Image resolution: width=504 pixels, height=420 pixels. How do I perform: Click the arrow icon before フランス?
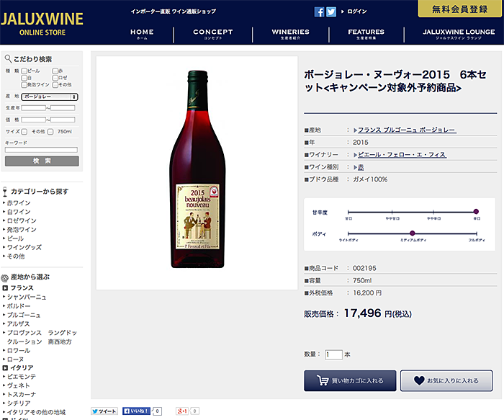5,288
